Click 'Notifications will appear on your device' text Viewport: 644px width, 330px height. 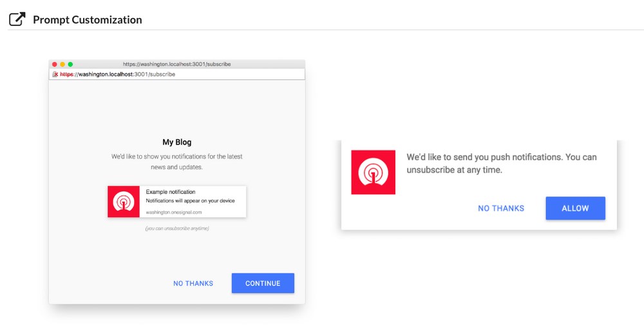pyautogui.click(x=190, y=201)
